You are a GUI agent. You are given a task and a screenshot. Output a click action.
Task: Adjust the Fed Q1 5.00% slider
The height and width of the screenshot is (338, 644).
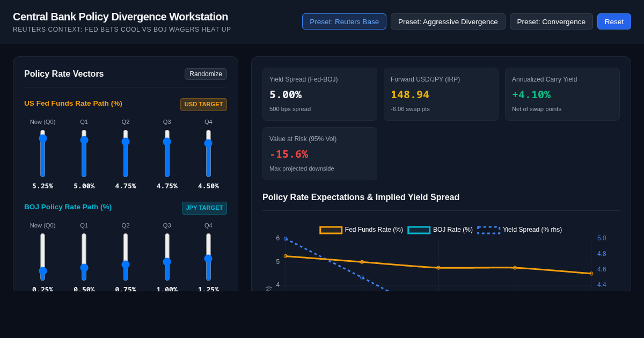84,153
